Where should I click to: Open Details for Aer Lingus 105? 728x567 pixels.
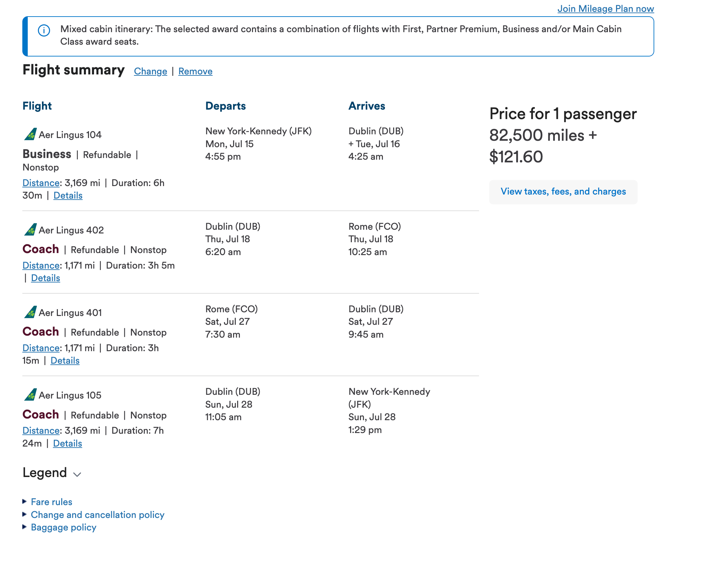[67, 443]
